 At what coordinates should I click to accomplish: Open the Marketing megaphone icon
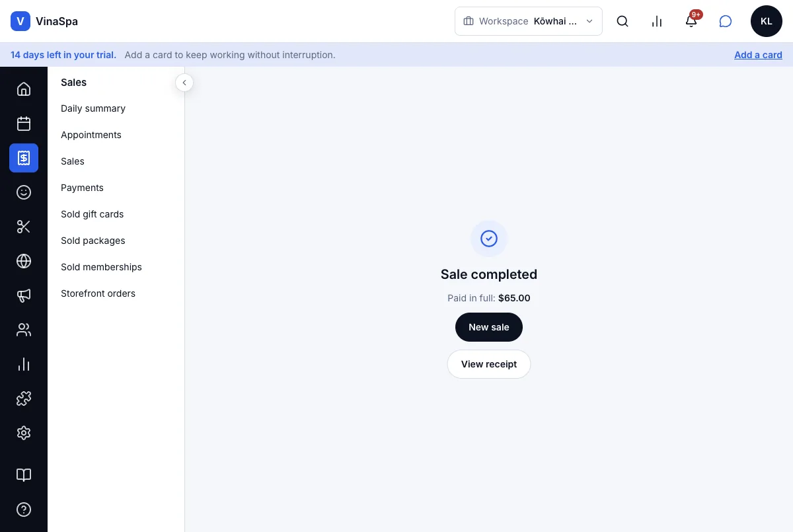click(x=24, y=295)
